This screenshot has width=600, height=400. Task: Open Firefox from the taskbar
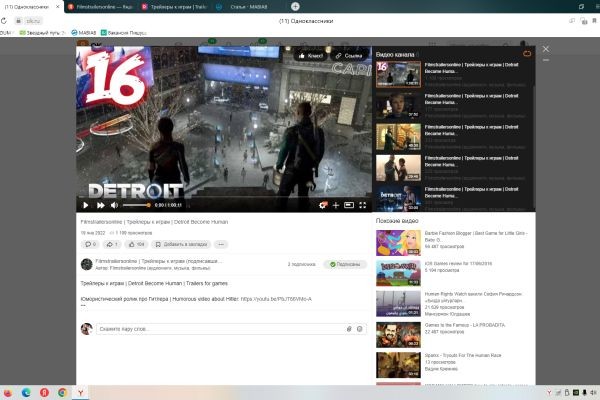[x=8, y=393]
